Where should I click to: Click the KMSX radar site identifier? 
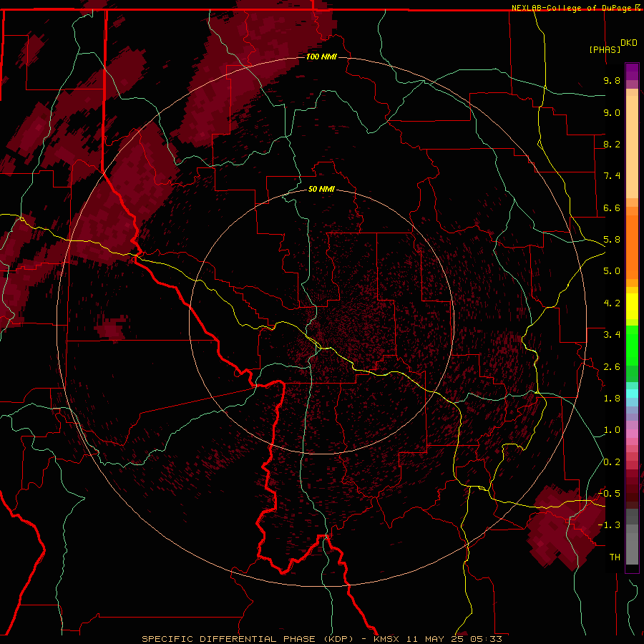(x=386, y=639)
